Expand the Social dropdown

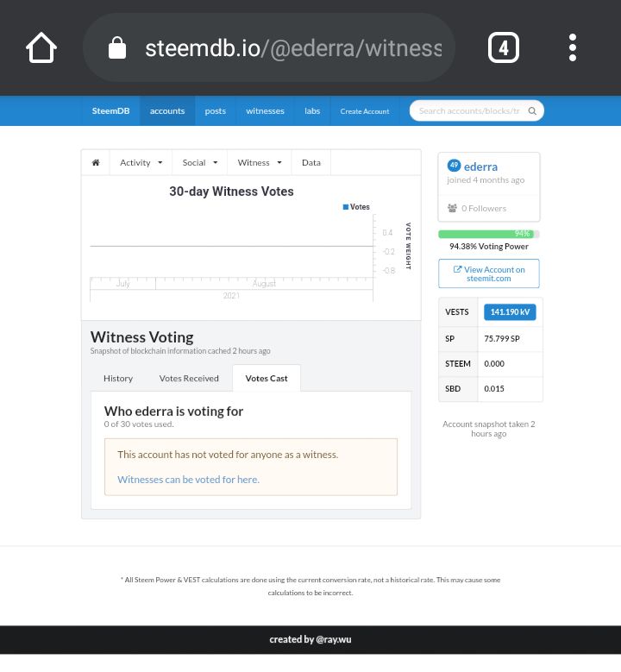point(200,162)
